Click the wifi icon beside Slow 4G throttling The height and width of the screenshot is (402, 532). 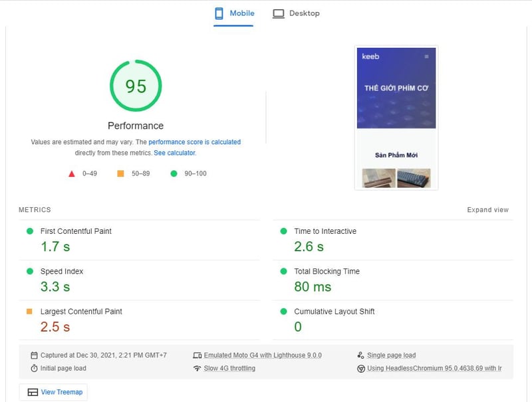[x=197, y=368]
